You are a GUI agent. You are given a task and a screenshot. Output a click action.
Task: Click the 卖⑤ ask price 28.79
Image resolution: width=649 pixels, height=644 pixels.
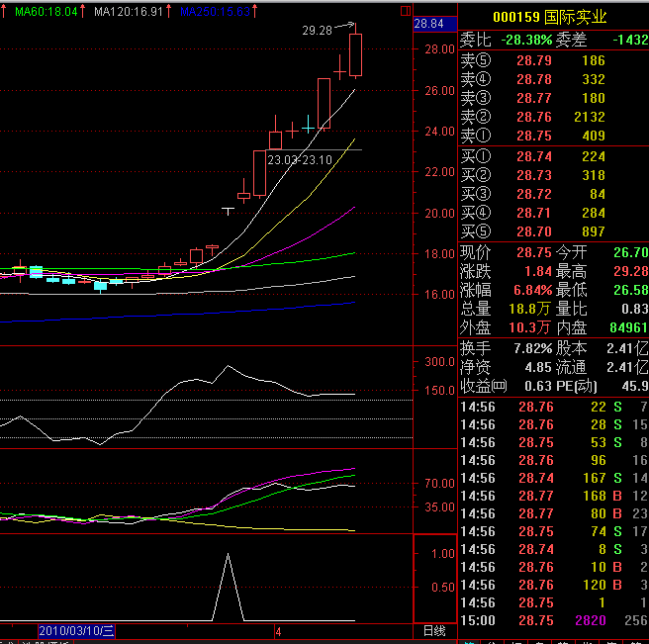tap(534, 60)
